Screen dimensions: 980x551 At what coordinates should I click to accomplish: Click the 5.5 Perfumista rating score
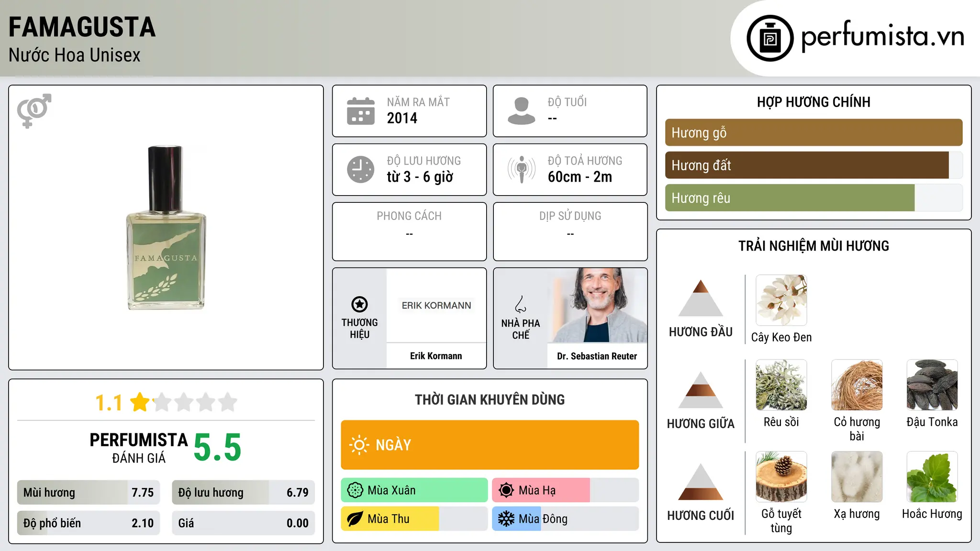(x=218, y=447)
